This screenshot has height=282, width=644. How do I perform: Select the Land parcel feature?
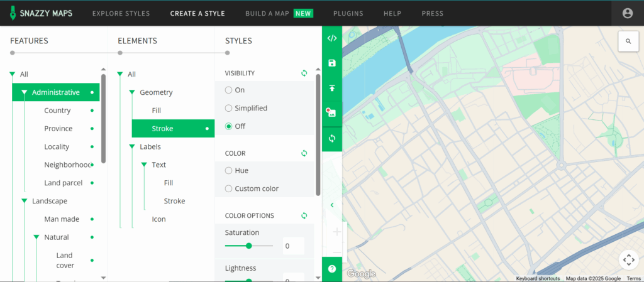coord(64,183)
